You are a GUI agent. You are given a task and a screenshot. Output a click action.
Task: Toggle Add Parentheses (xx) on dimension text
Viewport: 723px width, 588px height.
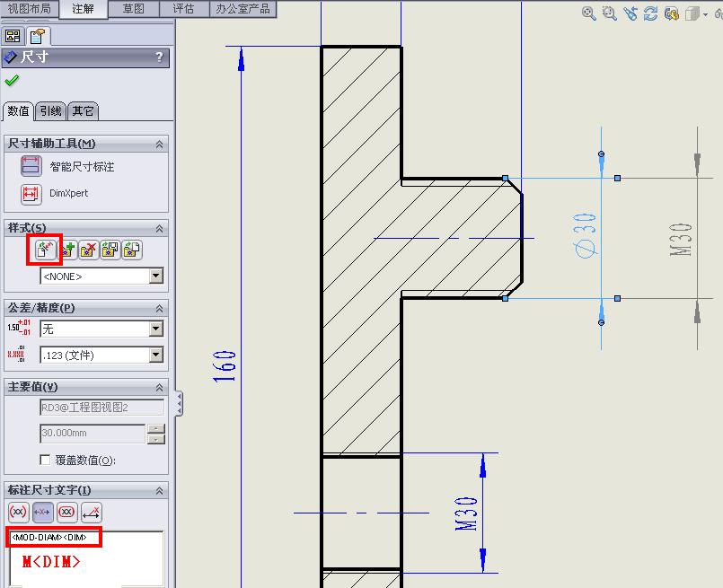point(19,512)
